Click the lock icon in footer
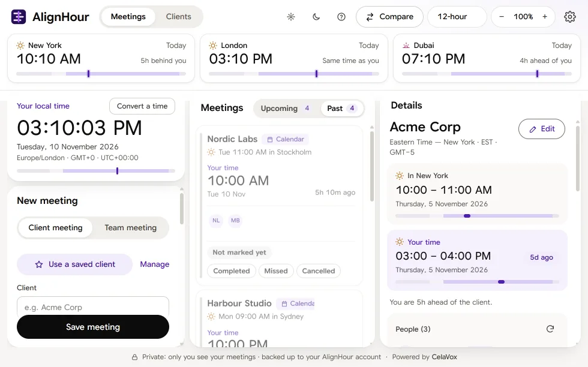 (x=134, y=357)
